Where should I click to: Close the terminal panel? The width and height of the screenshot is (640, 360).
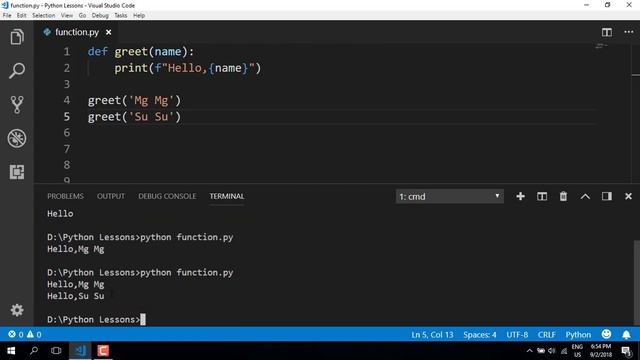[628, 196]
